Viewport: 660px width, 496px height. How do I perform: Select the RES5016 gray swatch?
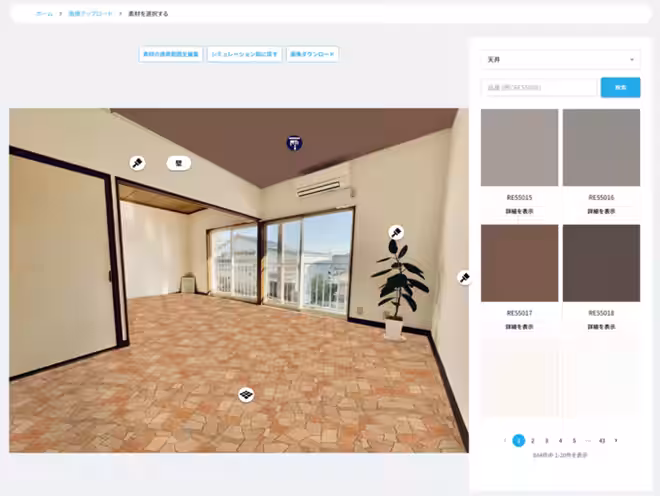[x=601, y=148]
